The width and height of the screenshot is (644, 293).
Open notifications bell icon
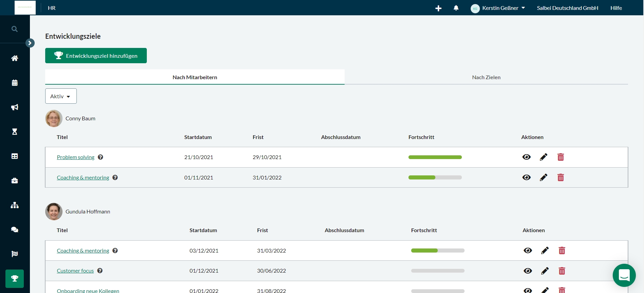(x=456, y=8)
